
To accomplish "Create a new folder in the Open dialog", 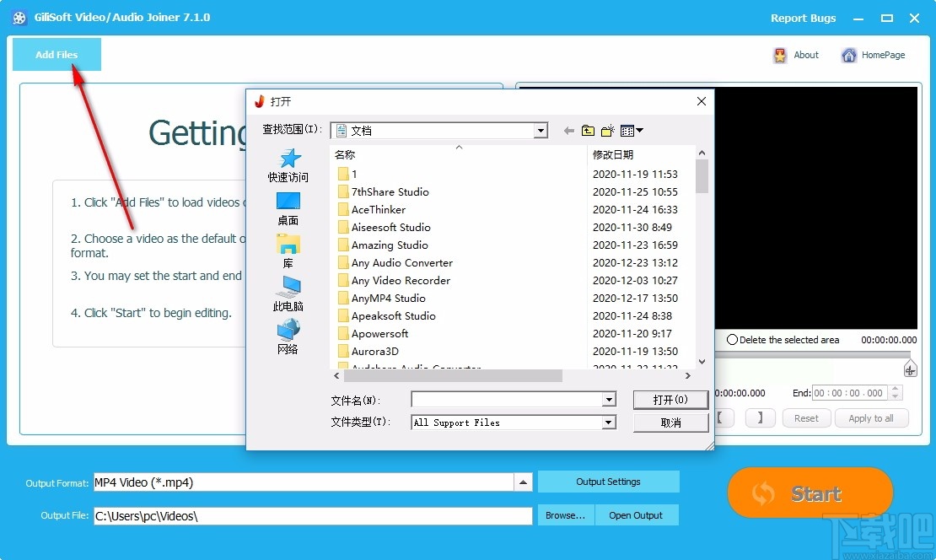I will (x=608, y=130).
